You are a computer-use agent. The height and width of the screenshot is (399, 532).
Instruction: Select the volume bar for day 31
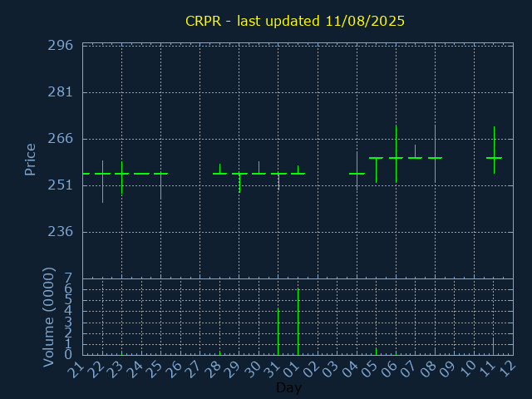coord(278,332)
